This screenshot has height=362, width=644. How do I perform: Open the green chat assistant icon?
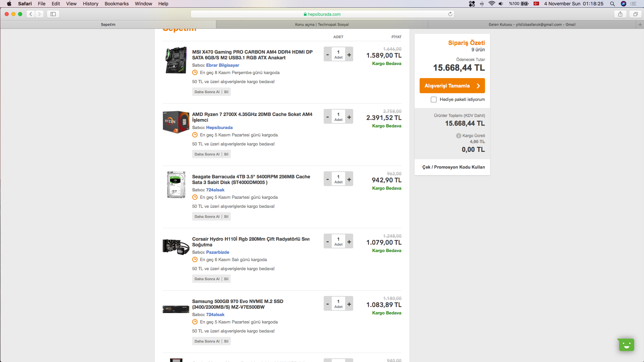pyautogui.click(x=626, y=345)
